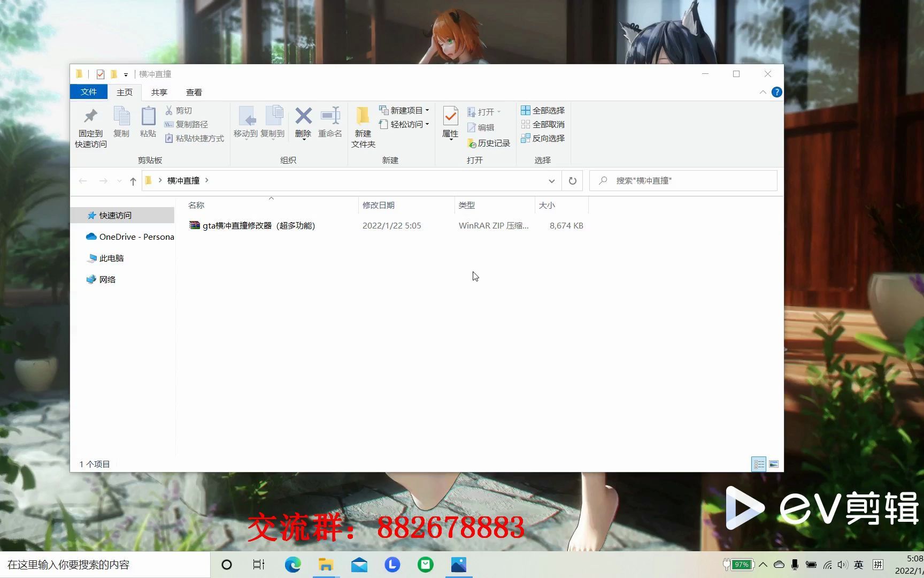This screenshot has height=578, width=924.
Task: Switch to details view icon in status bar
Action: (759, 464)
